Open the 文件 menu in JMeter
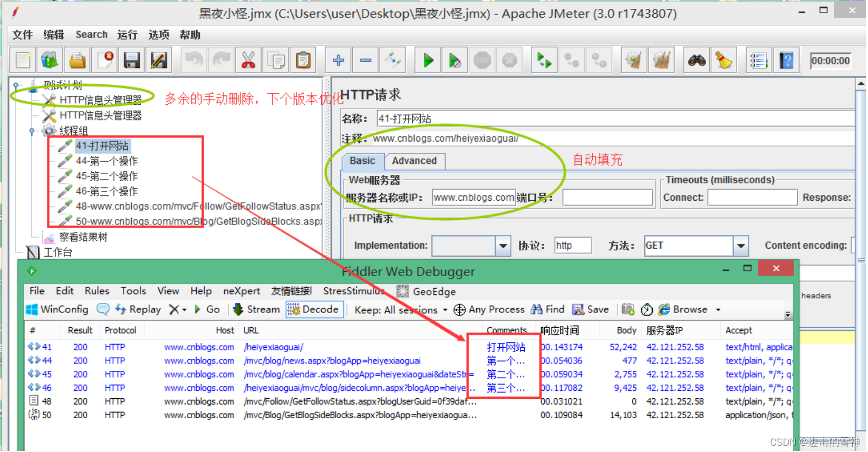Image resolution: width=868 pixels, height=452 pixels. point(23,35)
